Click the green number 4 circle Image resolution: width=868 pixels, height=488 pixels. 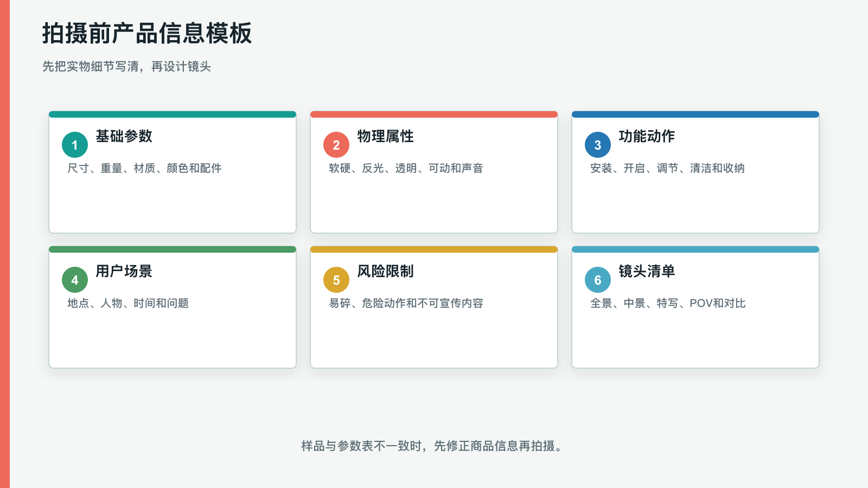pos(75,280)
